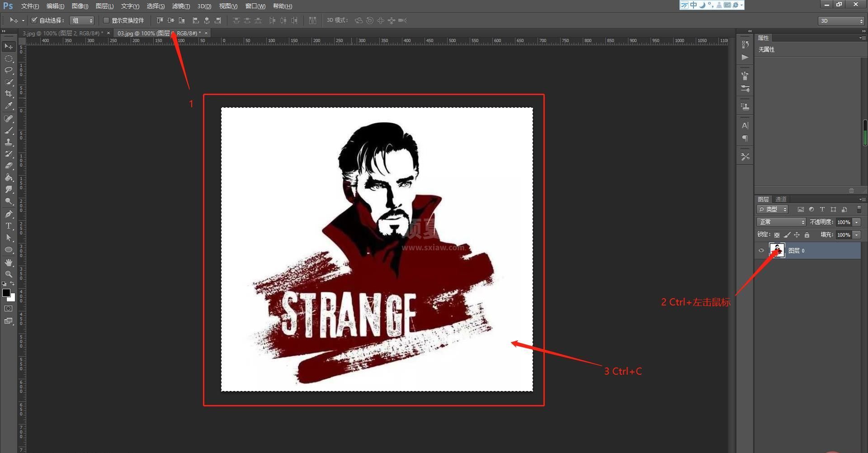Open the History panel icon
Screen dimensions: 868x453
[x=745, y=44]
